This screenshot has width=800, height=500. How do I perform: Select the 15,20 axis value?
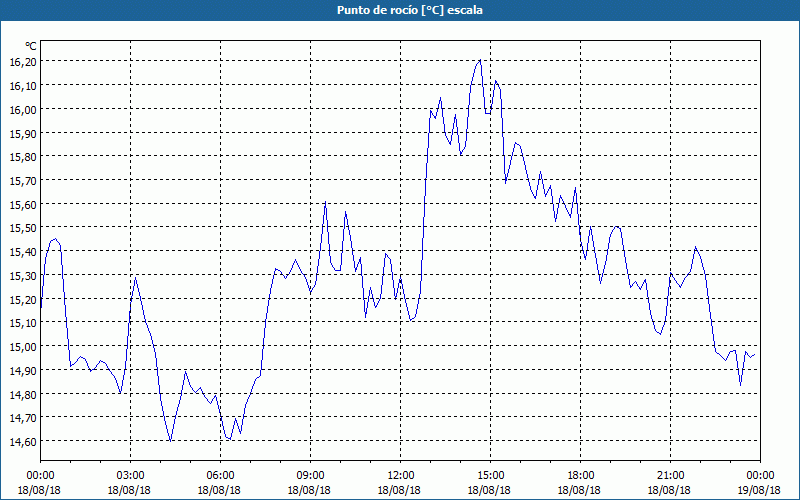pos(23,299)
